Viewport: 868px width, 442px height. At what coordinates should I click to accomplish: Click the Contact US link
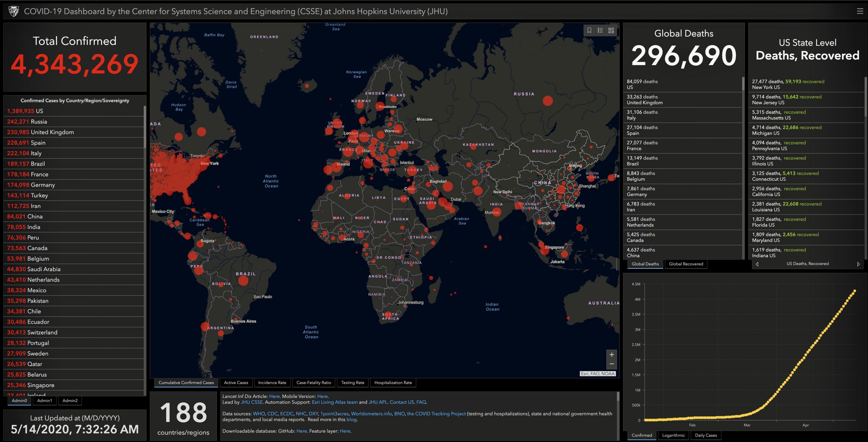pos(402,402)
